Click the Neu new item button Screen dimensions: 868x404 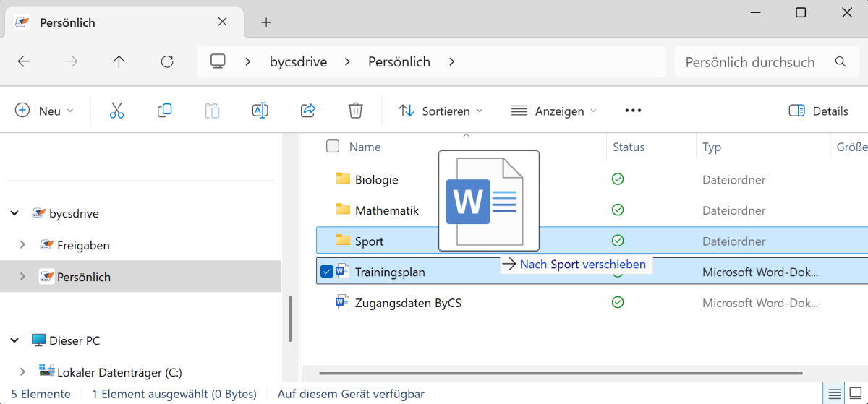tap(44, 111)
